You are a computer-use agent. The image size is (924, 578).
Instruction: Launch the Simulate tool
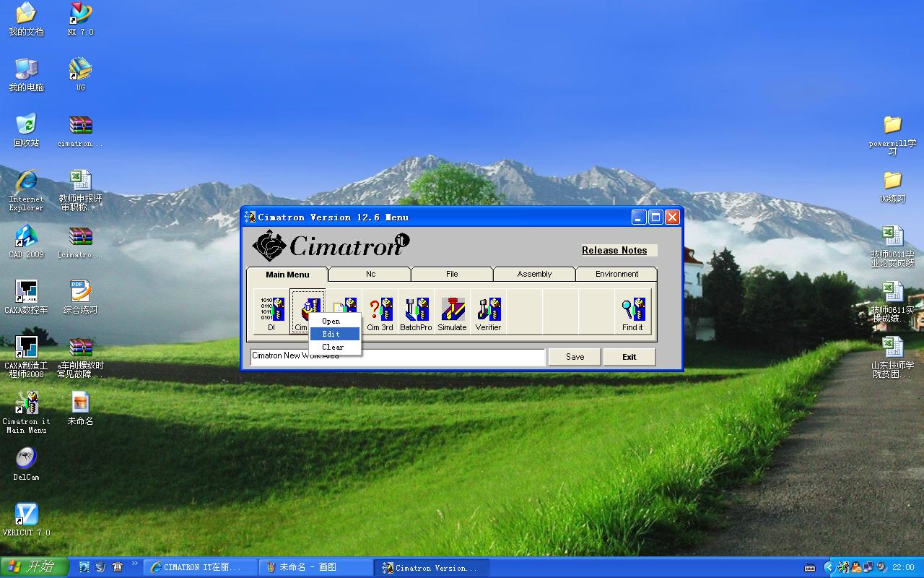[x=453, y=312]
